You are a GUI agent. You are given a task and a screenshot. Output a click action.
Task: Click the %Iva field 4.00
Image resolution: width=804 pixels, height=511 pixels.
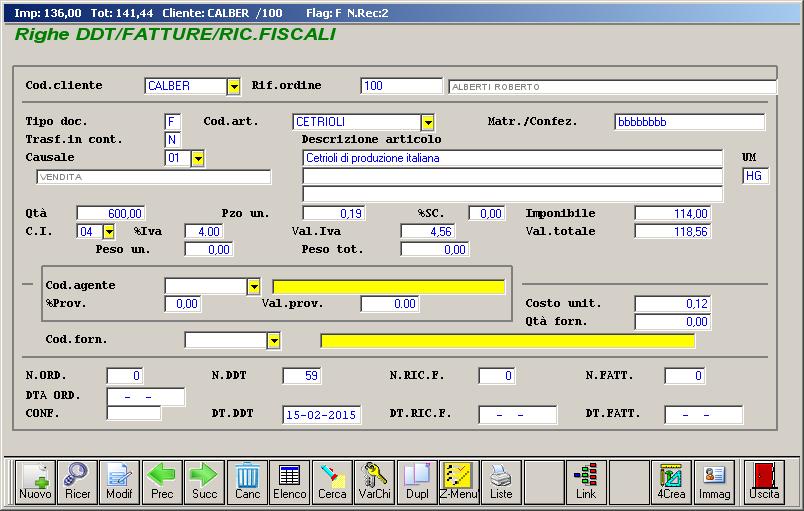click(204, 232)
